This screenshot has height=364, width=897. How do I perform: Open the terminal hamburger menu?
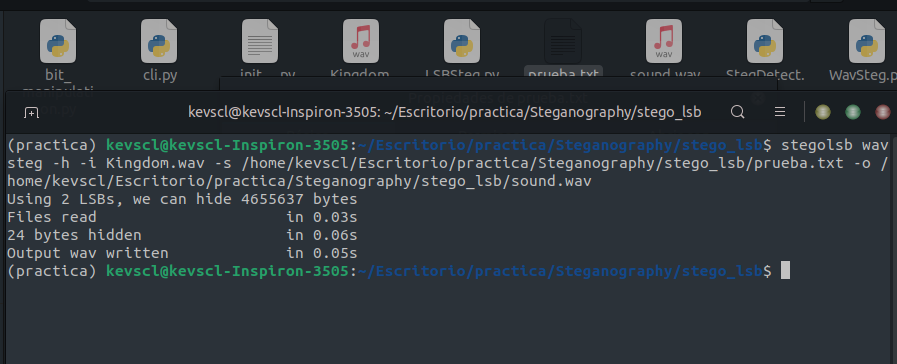pos(780,112)
